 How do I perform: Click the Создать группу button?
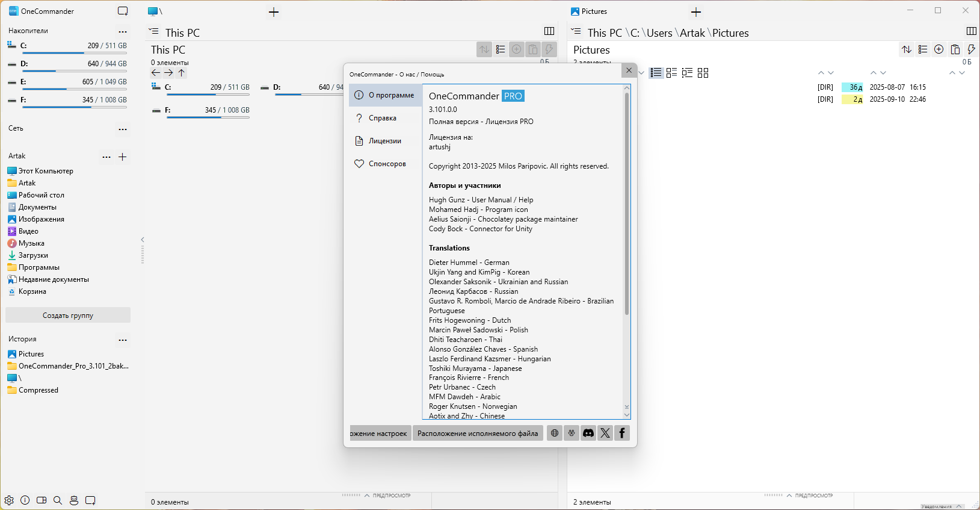point(68,315)
